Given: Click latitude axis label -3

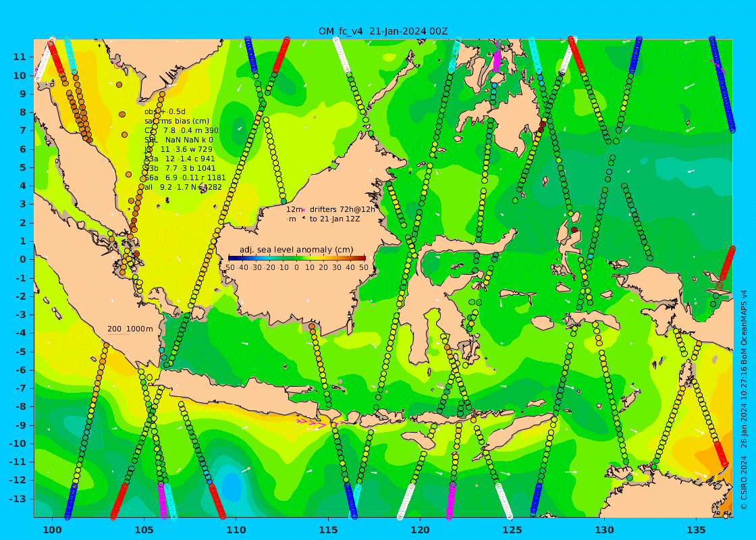Looking at the screenshot, I should click(22, 315).
